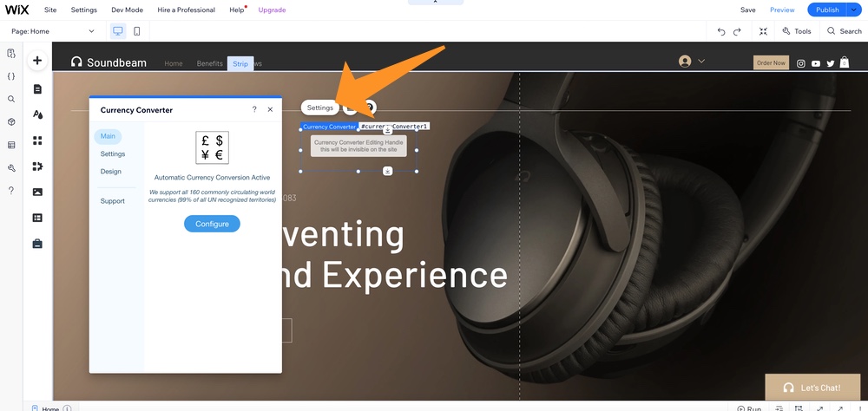Click the Order Now button
The width and height of the screenshot is (868, 411).
771,62
